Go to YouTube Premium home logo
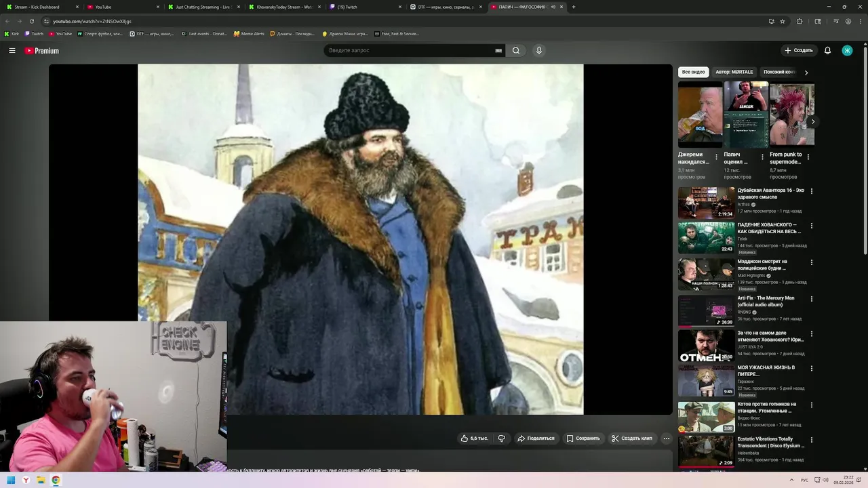The height and width of the screenshot is (488, 868). (41, 51)
